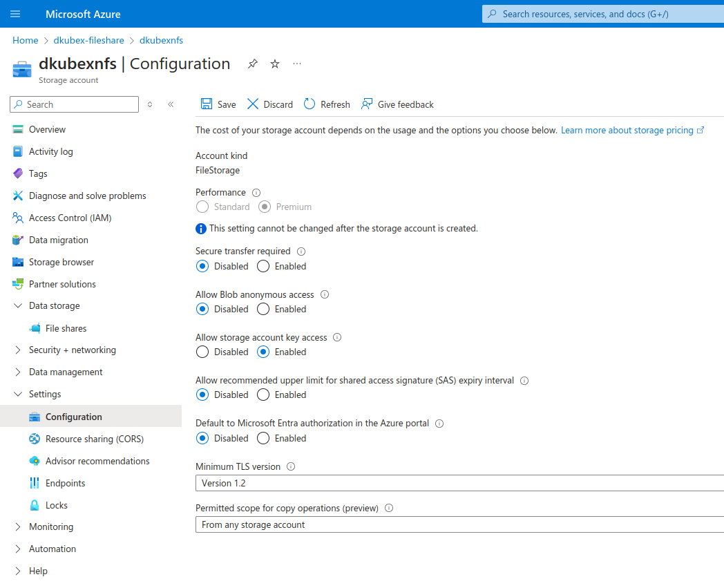Open Learn more about storage pricing link

tap(627, 130)
